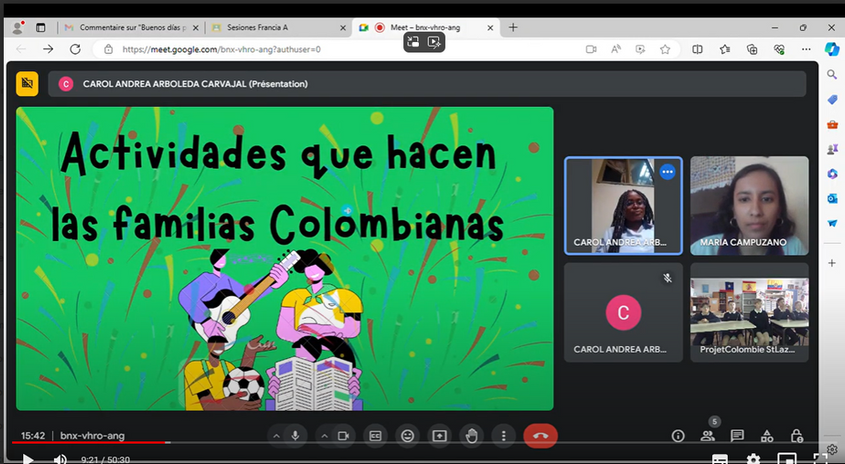This screenshot has width=845, height=464.
Task: Turn on closed captions in Meet
Action: 376,436
